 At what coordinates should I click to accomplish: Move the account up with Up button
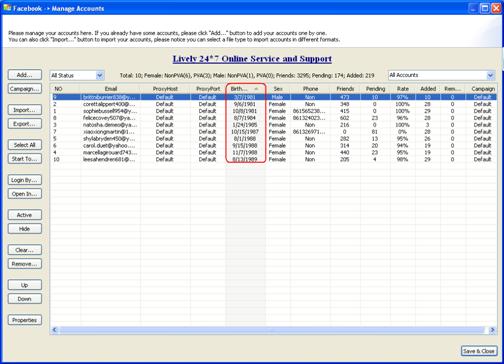[x=25, y=285]
